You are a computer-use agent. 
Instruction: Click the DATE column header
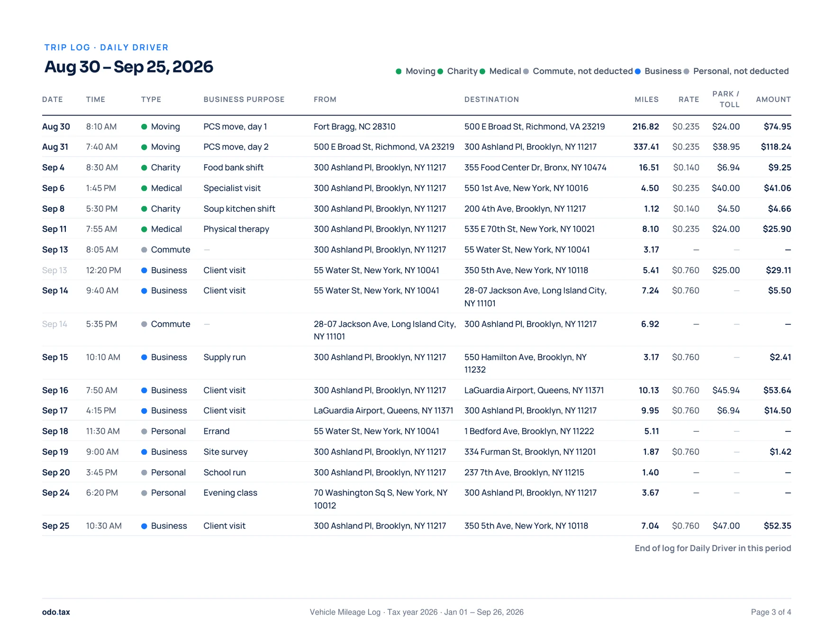click(x=53, y=99)
